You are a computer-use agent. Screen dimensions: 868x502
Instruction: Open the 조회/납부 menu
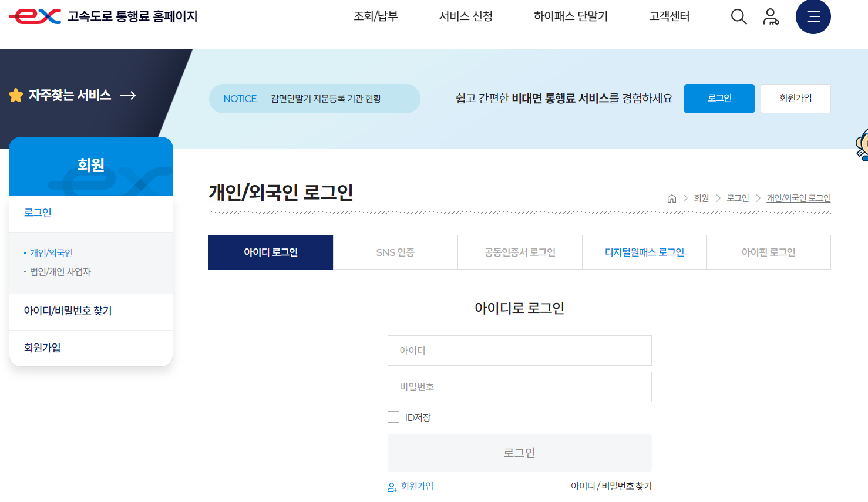tap(376, 16)
